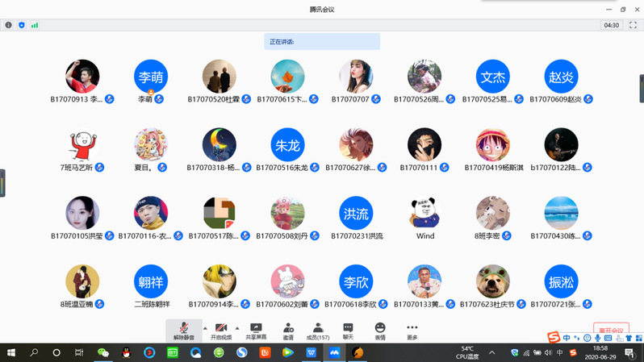Click the Invite (邀请) icon

click(x=288, y=331)
